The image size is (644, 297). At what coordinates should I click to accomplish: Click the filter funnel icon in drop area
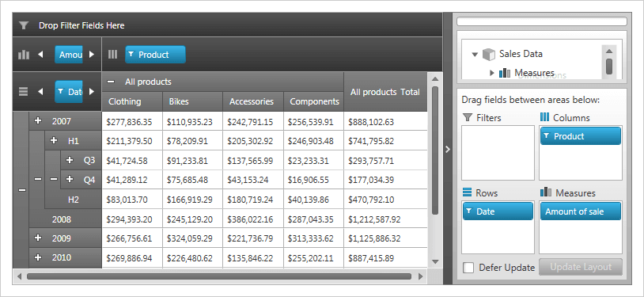click(24, 25)
